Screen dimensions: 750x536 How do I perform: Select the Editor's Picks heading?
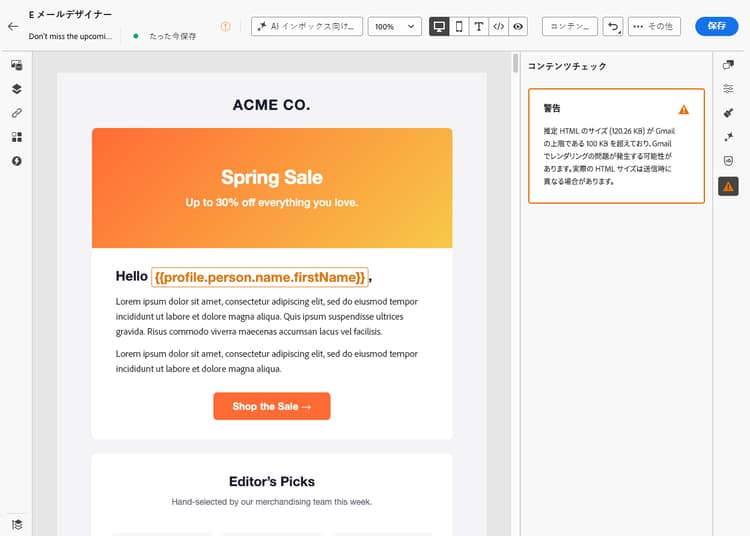click(272, 481)
